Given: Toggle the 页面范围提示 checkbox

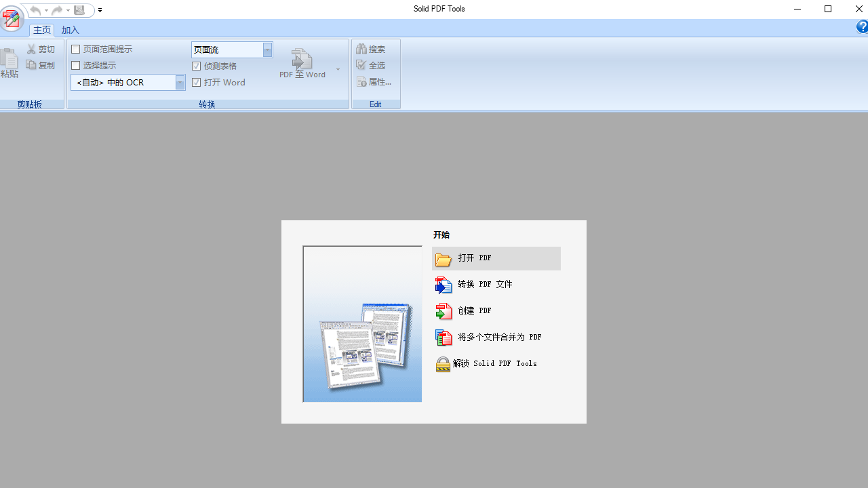Looking at the screenshot, I should pos(102,49).
